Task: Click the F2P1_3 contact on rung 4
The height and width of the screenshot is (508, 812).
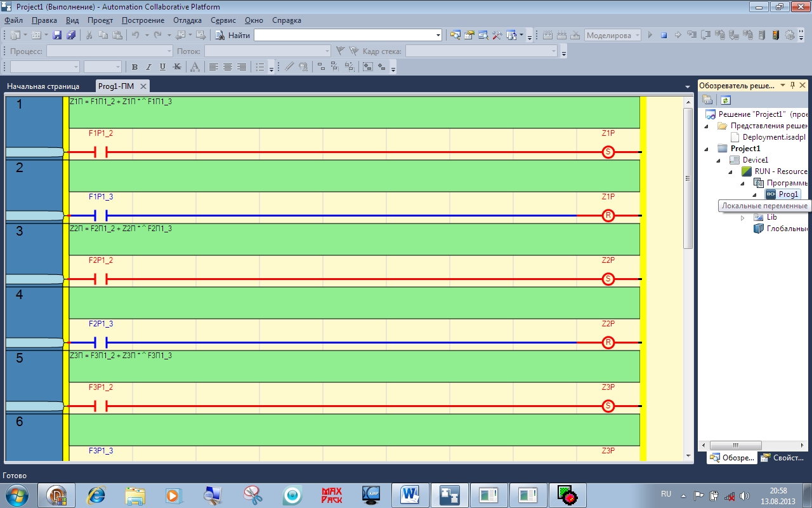Action: coord(101,343)
